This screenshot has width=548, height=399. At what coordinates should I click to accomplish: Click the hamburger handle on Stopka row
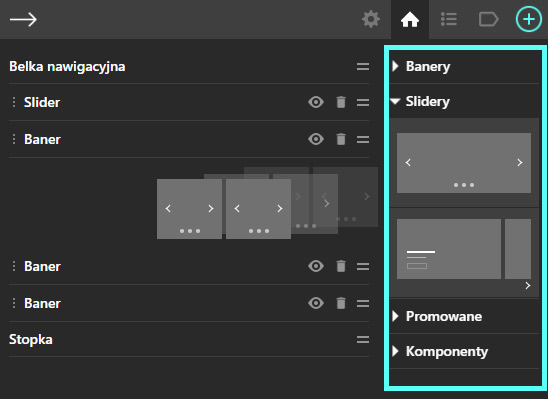click(363, 340)
